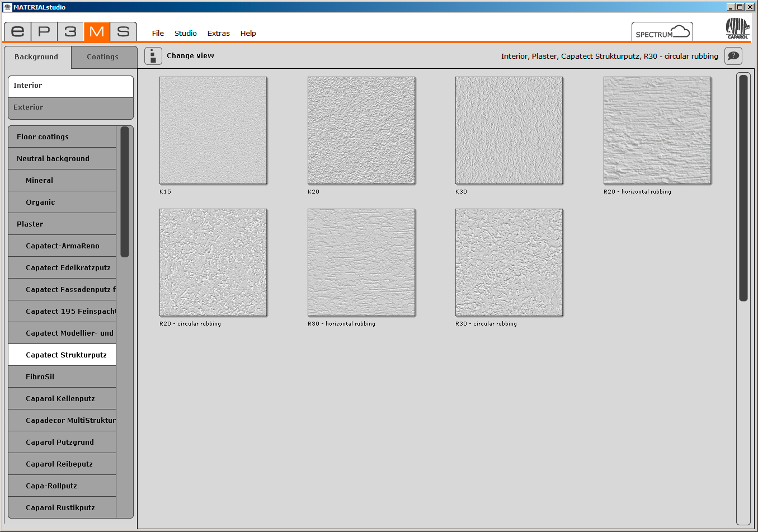Image resolution: width=758 pixels, height=532 pixels.
Task: Choose R20 horizontal rubbing thumbnail
Action: (x=657, y=130)
